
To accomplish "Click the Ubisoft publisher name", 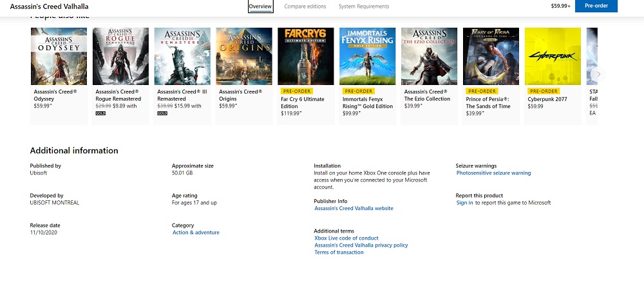I will 39,173.
